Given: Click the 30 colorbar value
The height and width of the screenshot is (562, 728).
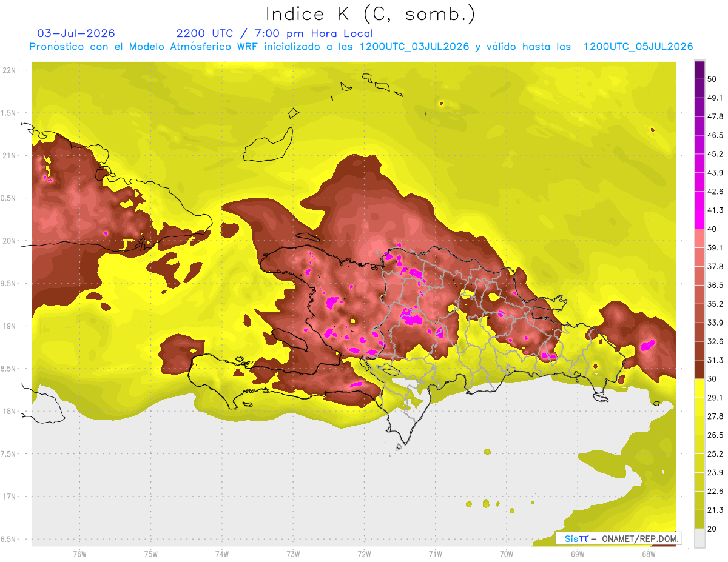Looking at the screenshot, I should (x=712, y=379).
